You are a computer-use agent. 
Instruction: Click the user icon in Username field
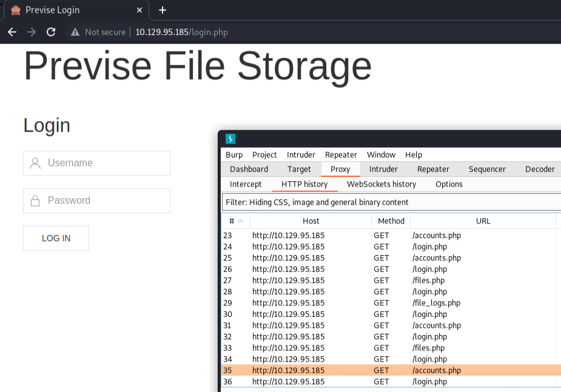(x=35, y=163)
